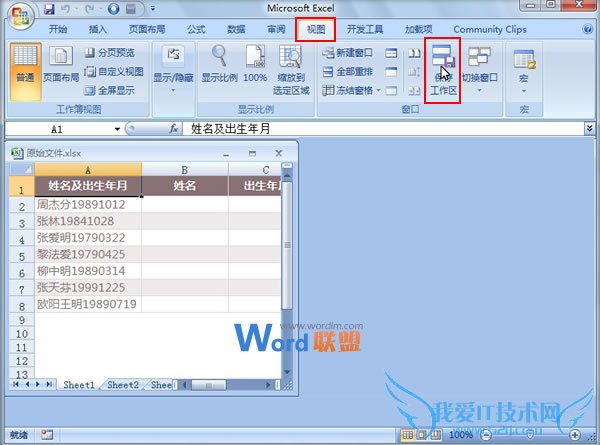Click vertical scrollbar down arrow
This screenshot has height=445, width=600.
pyautogui.click(x=287, y=372)
